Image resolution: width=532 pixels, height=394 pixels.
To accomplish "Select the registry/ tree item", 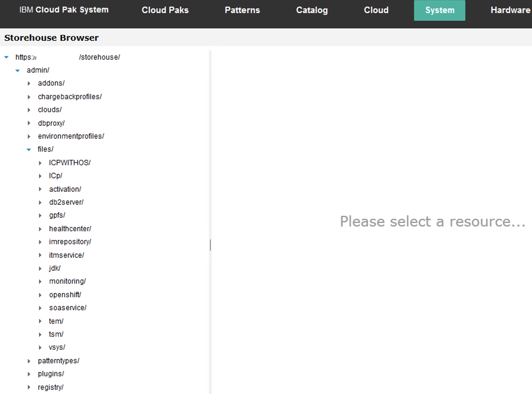I will [51, 387].
